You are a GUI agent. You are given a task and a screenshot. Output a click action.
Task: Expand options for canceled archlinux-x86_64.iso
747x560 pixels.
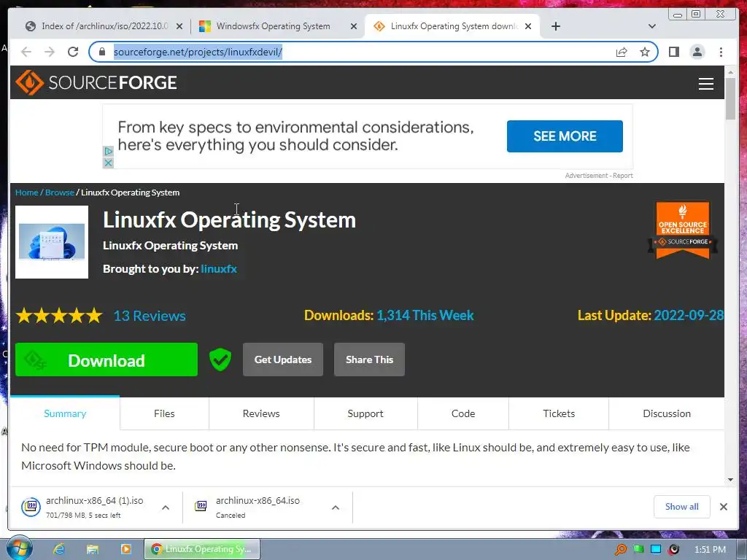[336, 507]
